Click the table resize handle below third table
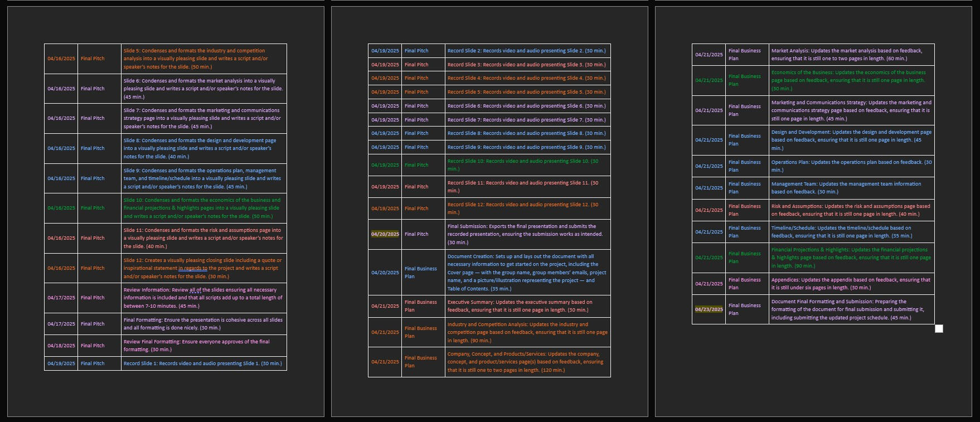980x422 pixels. click(x=939, y=329)
